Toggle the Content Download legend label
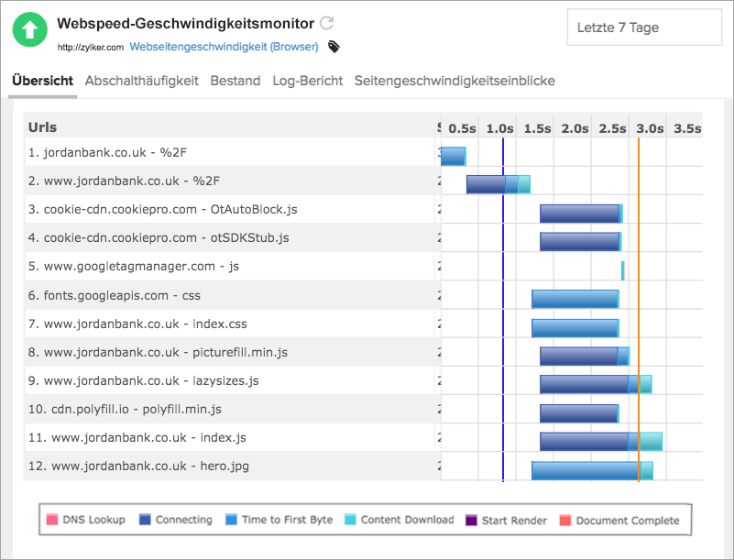The width and height of the screenshot is (734, 560). pos(407,520)
